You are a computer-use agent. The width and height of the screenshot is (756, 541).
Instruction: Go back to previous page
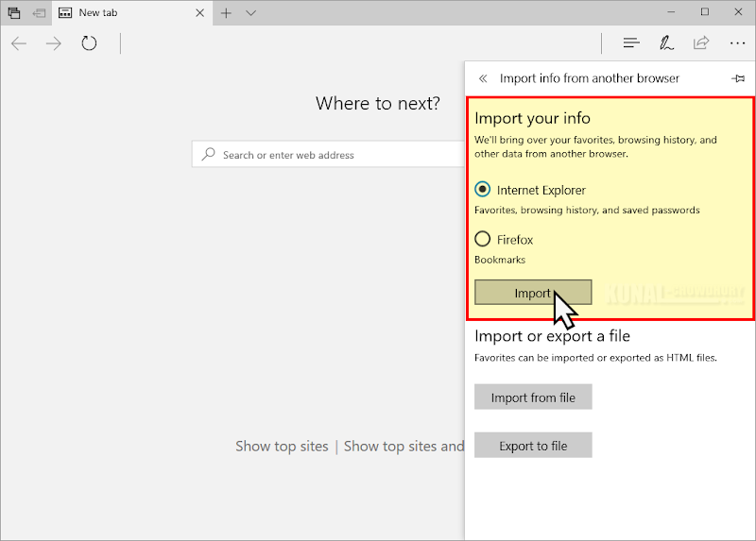point(19,43)
